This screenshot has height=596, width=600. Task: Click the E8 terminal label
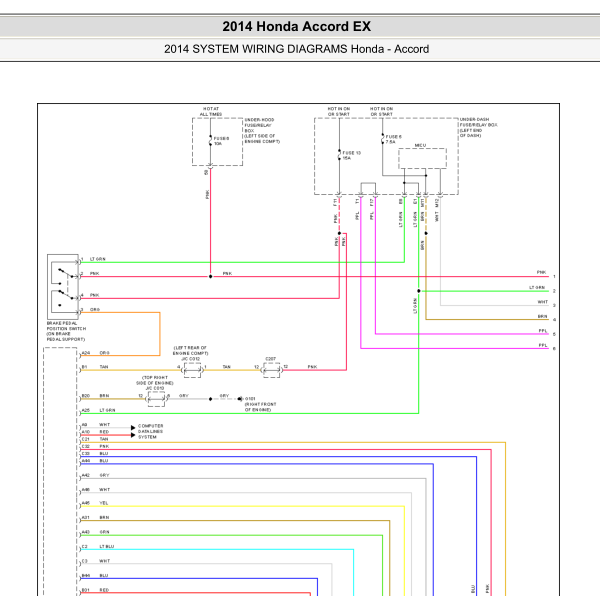401,201
